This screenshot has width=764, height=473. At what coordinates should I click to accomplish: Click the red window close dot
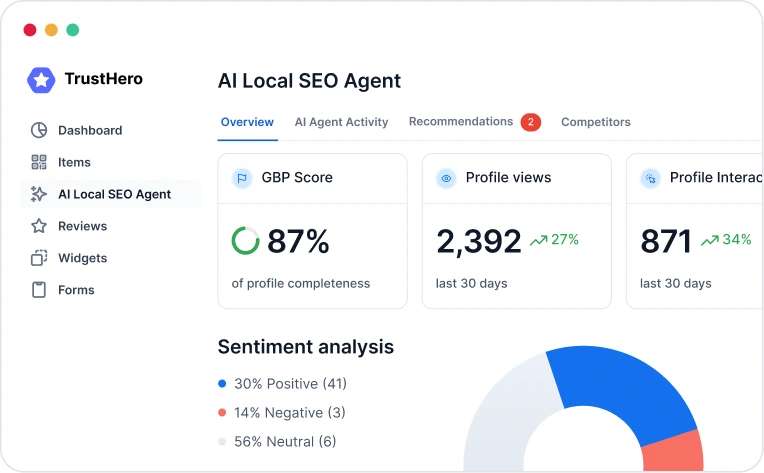[x=30, y=30]
